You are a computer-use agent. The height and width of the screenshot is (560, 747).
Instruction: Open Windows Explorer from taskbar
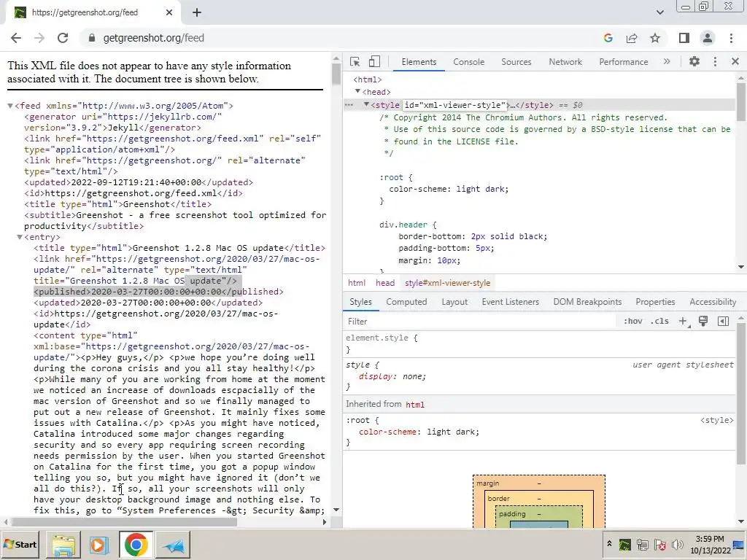[x=63, y=545]
